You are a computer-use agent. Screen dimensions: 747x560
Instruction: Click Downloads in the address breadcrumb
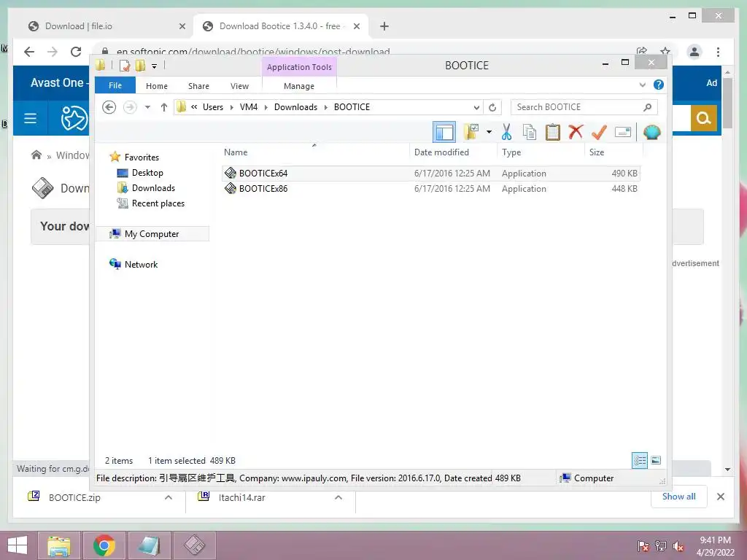click(296, 107)
